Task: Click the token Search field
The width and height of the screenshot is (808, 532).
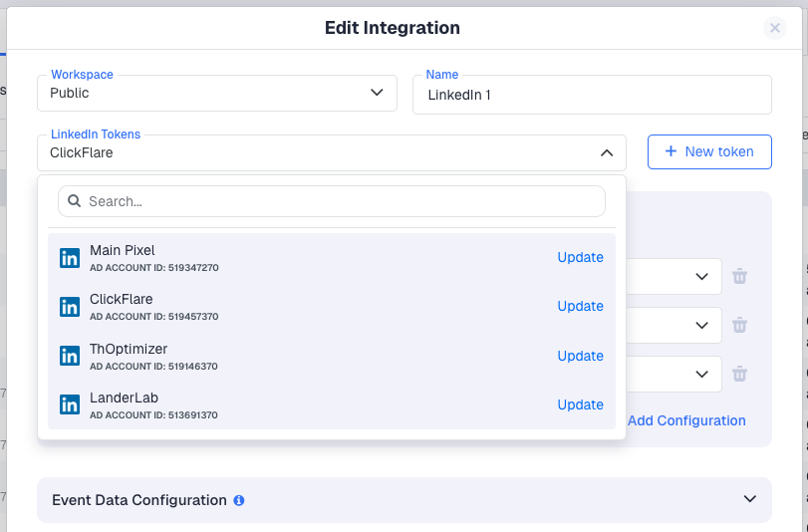Action: tap(339, 201)
